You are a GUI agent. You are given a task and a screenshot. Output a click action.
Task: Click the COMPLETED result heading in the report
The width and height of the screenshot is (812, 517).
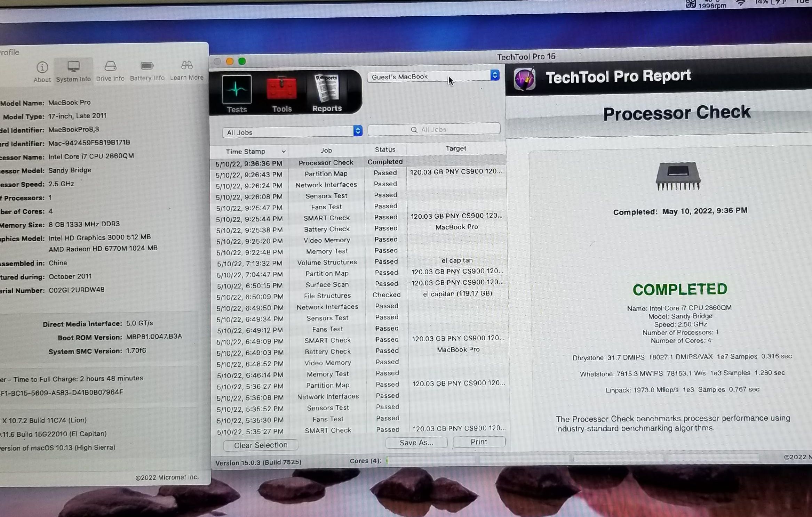pyautogui.click(x=680, y=289)
